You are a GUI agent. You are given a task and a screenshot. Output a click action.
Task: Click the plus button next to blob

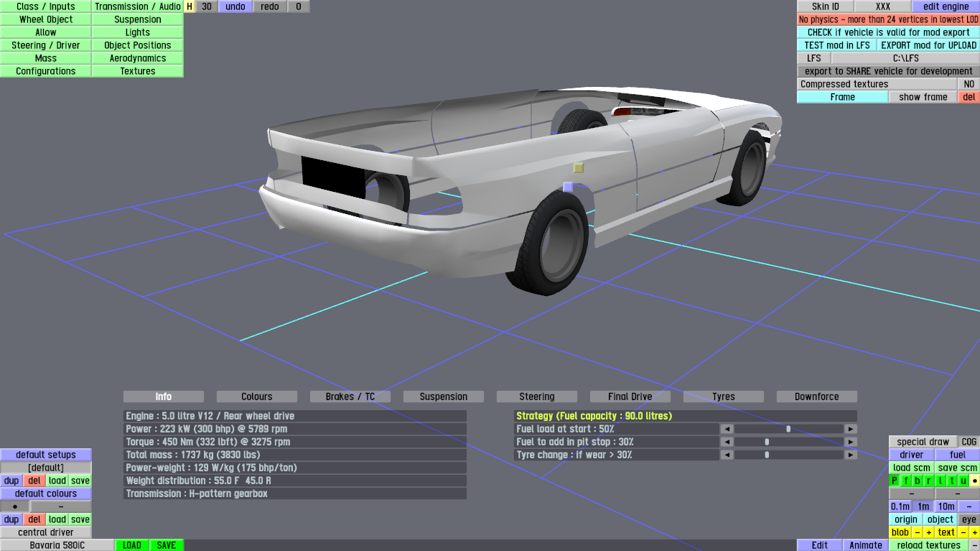(929, 532)
